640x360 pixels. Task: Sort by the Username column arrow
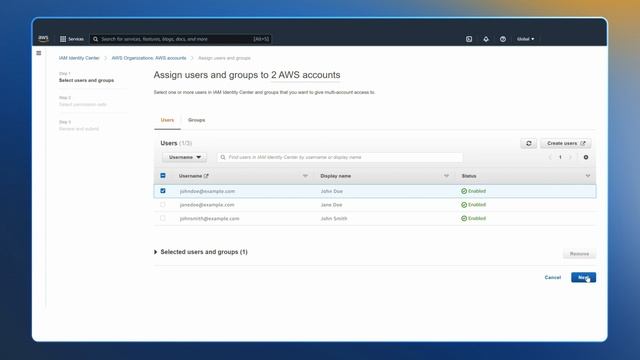[x=305, y=176]
